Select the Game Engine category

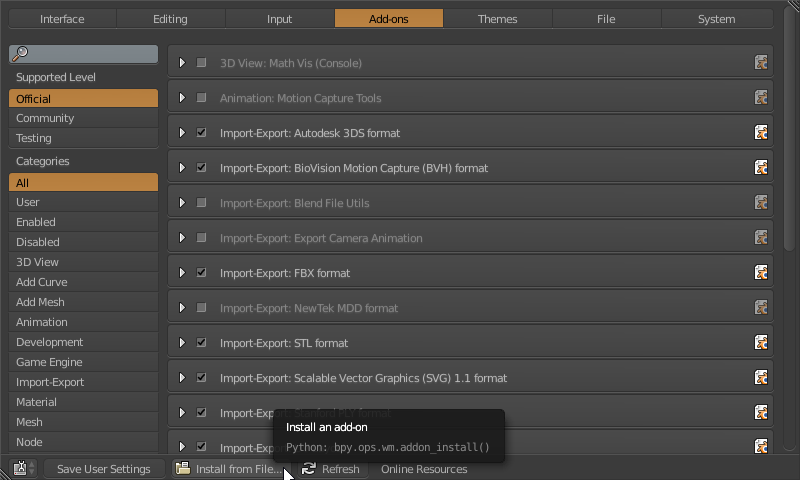tap(83, 362)
